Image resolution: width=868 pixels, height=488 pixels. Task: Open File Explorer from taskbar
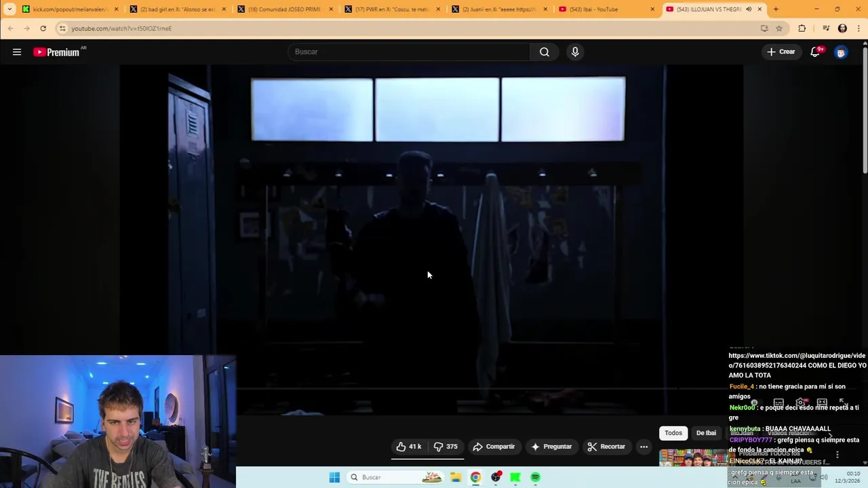[456, 477]
